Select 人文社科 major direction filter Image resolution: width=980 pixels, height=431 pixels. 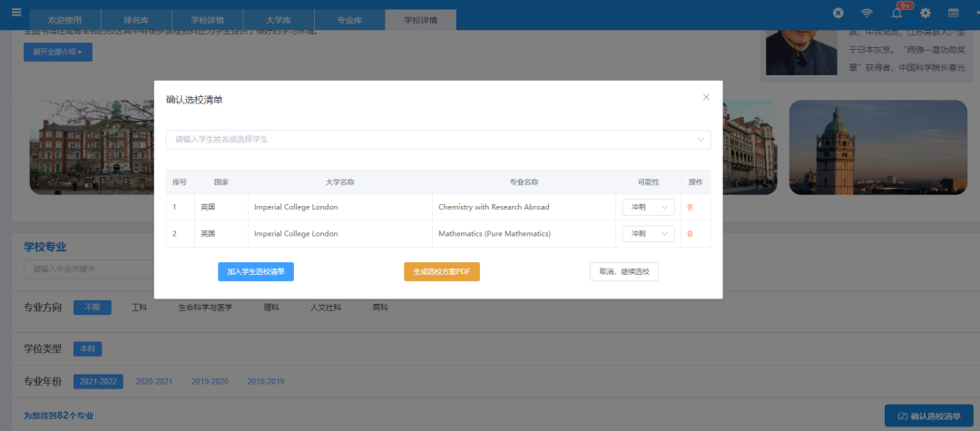(x=326, y=308)
